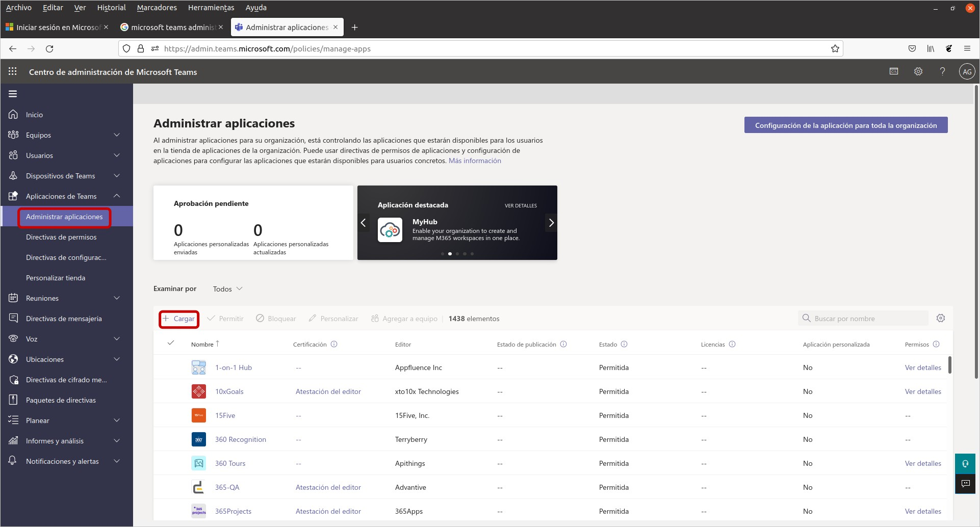Open the Firefox application menu
Viewport: 980px width, 527px height.
click(967, 48)
